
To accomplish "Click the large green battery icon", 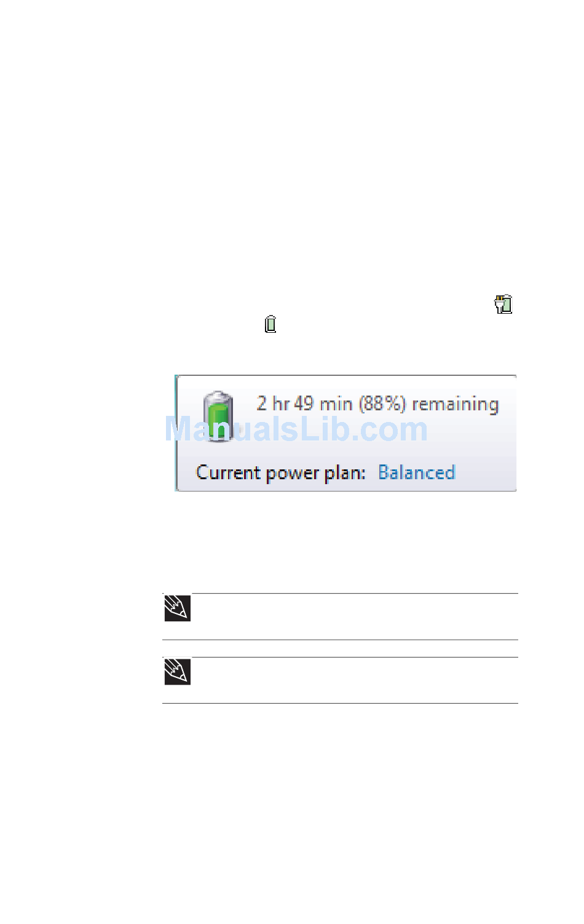I will click(x=218, y=416).
